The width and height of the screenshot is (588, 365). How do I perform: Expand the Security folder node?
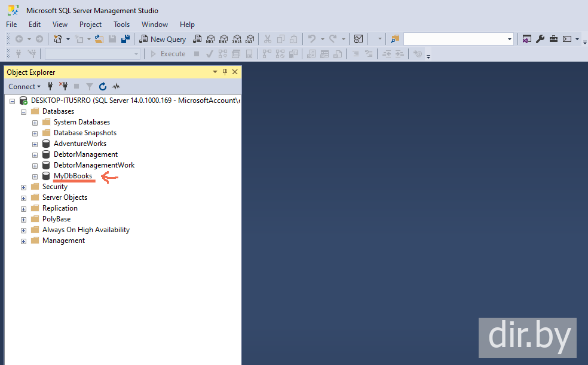coord(24,187)
